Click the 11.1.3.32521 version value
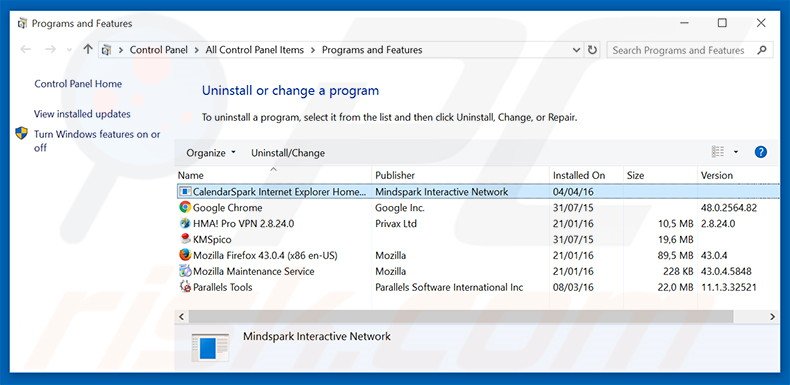This screenshot has height=385, width=790. [x=729, y=287]
